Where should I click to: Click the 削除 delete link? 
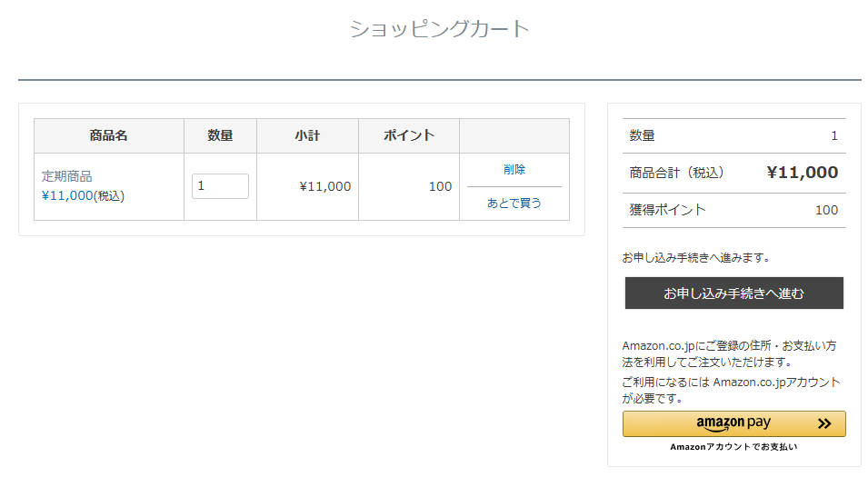[x=514, y=169]
